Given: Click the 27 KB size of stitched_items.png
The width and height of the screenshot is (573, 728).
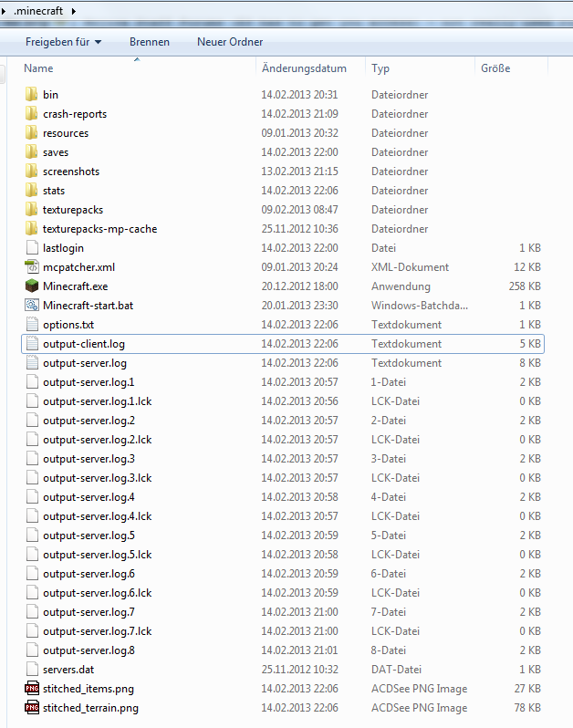Looking at the screenshot, I should (527, 689).
